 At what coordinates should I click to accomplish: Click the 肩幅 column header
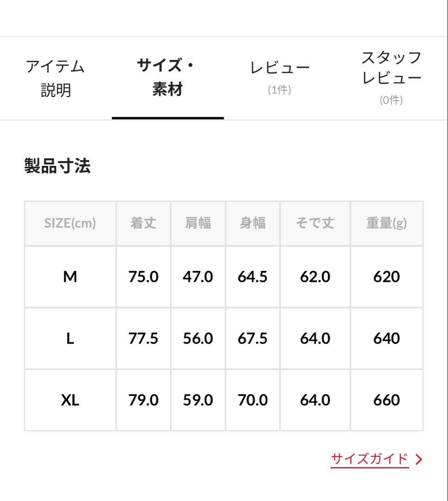tap(198, 223)
